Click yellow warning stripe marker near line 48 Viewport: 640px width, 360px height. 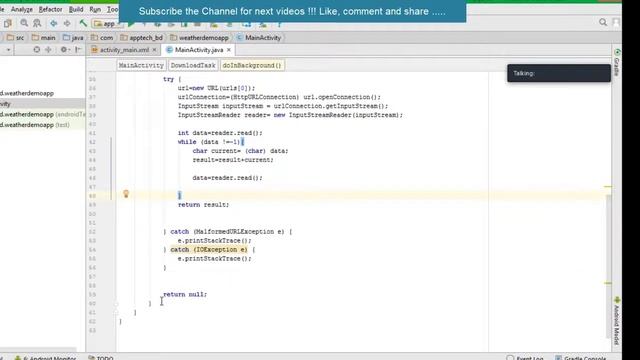(608, 187)
